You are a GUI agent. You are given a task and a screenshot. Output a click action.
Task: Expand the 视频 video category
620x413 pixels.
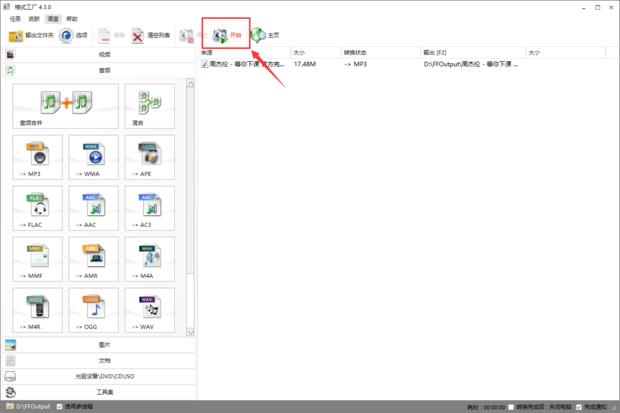click(x=105, y=56)
